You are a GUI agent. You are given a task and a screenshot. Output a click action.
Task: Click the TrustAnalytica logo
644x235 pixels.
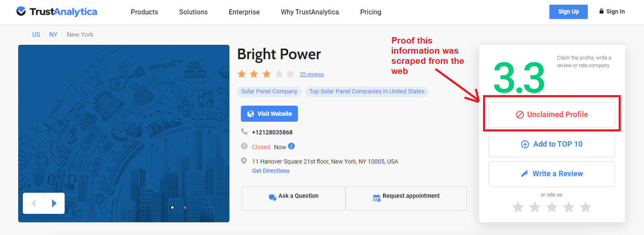[57, 12]
